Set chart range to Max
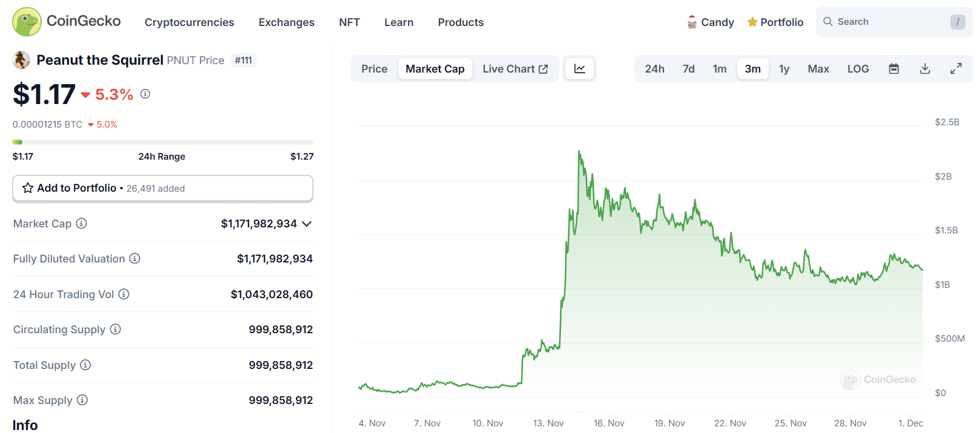980x433 pixels. tap(818, 69)
